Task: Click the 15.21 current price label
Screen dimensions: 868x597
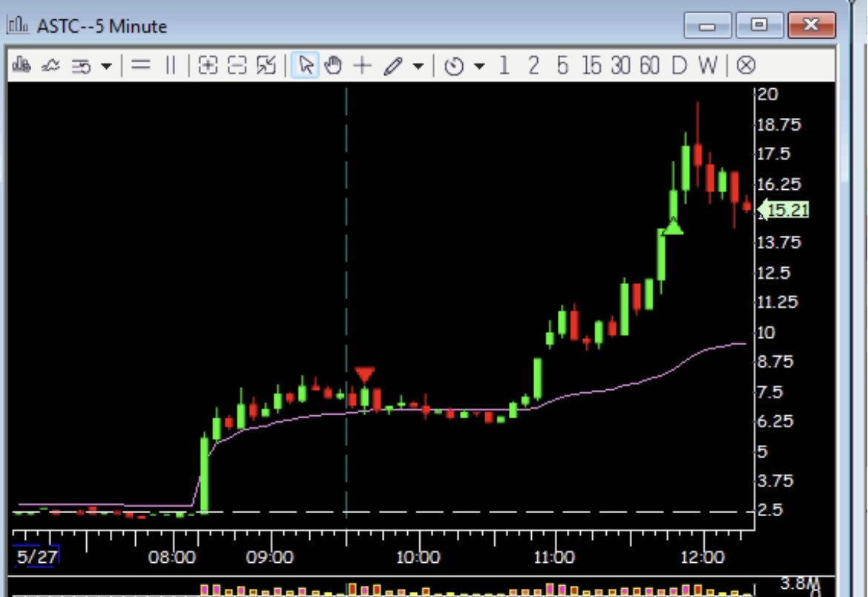Action: [x=786, y=211]
